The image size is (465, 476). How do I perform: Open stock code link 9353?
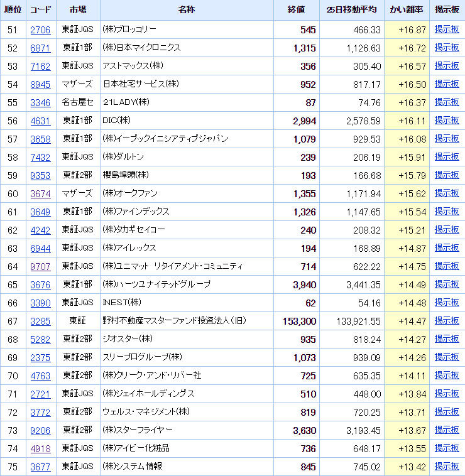tap(40, 175)
